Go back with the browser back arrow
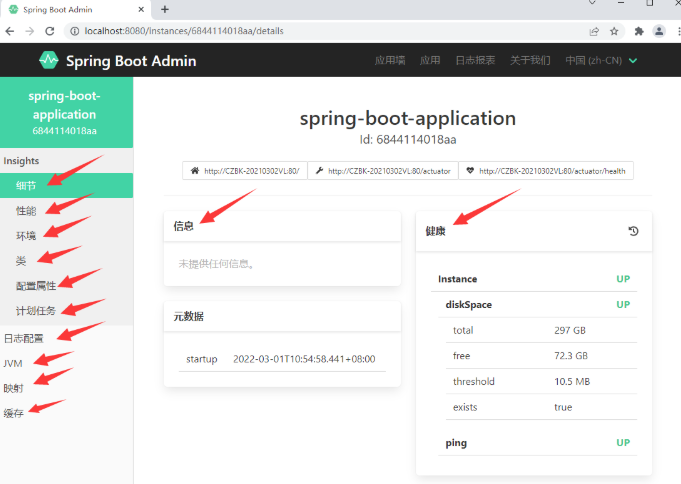The width and height of the screenshot is (681, 484). (10, 31)
